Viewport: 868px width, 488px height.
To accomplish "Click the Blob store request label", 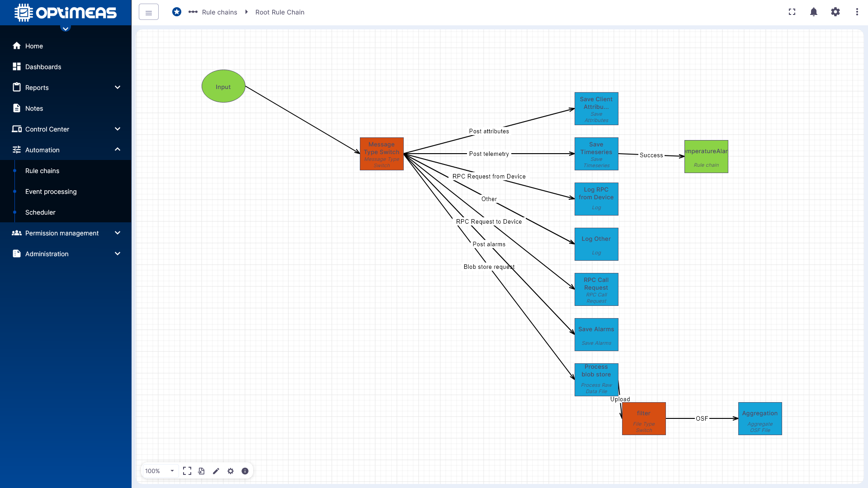I will coord(489,267).
